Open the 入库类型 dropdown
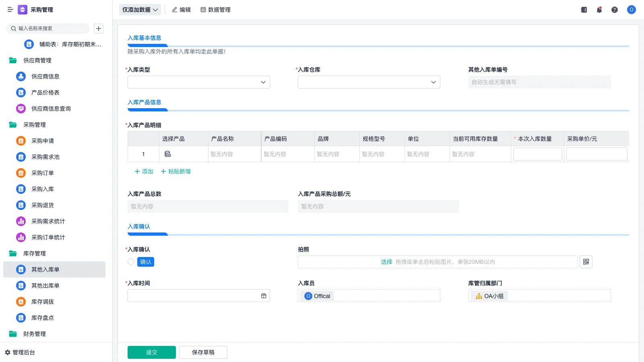 pos(199,82)
